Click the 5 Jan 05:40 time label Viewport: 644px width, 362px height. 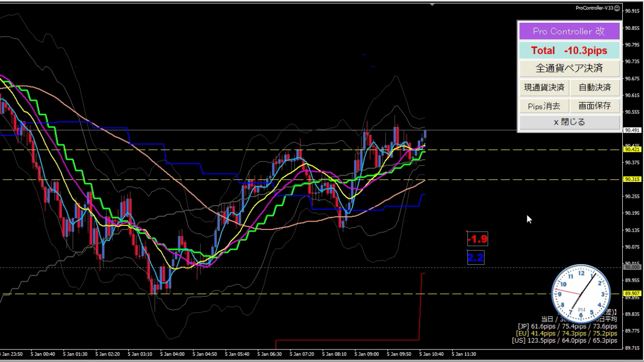click(x=238, y=354)
